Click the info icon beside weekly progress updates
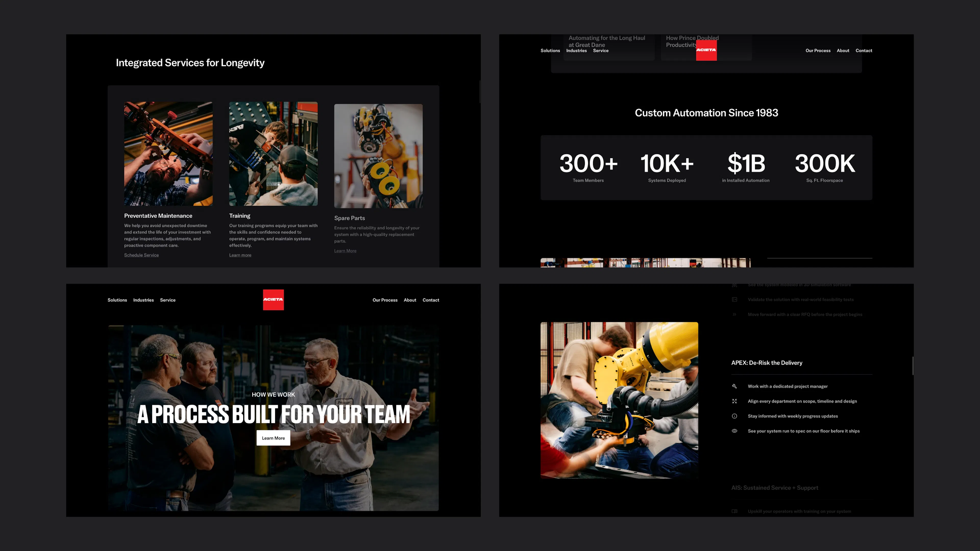Viewport: 980px width, 551px height. coord(734,416)
